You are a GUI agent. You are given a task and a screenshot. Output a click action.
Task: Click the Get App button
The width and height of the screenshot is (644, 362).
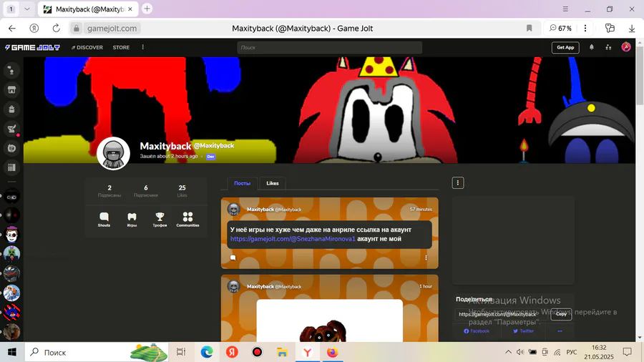pyautogui.click(x=565, y=48)
